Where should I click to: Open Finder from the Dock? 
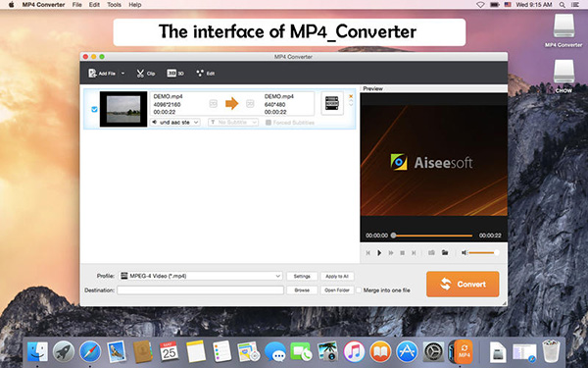click(37, 352)
